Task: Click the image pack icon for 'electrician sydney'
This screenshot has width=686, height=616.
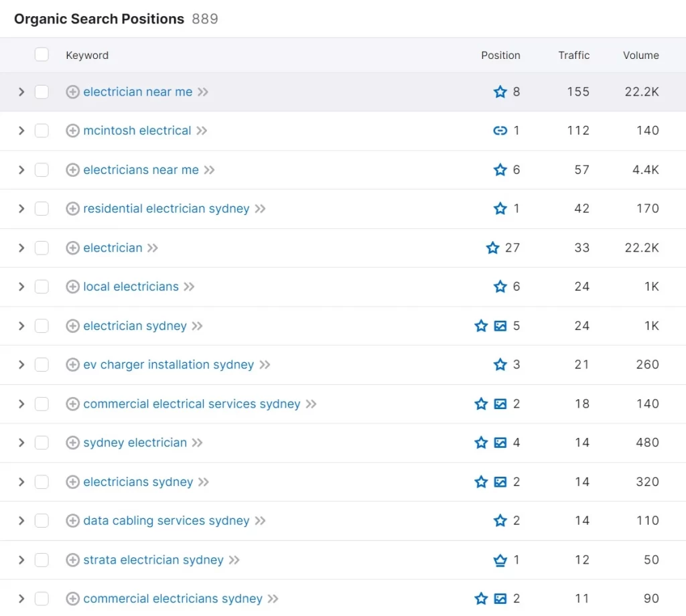Action: coord(500,326)
